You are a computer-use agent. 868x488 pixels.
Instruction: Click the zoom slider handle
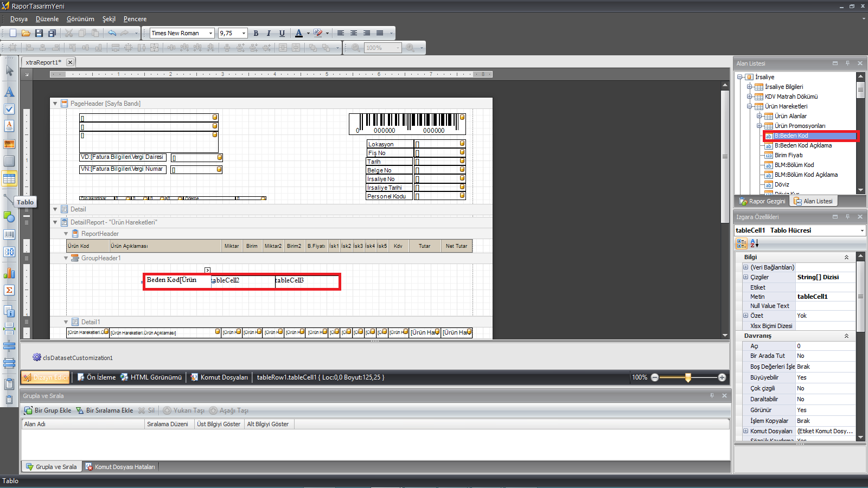[688, 377]
